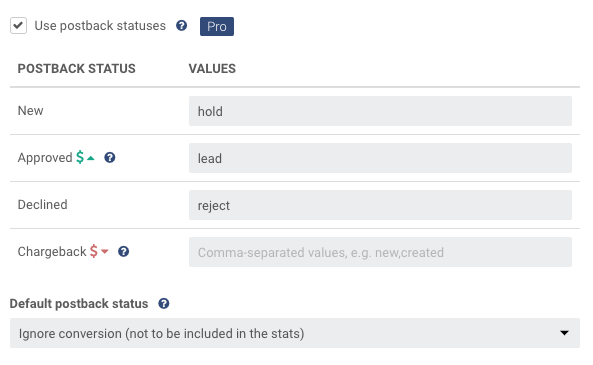593x365 pixels.
Task: Click the Approved values field containing lead
Action: click(x=380, y=158)
